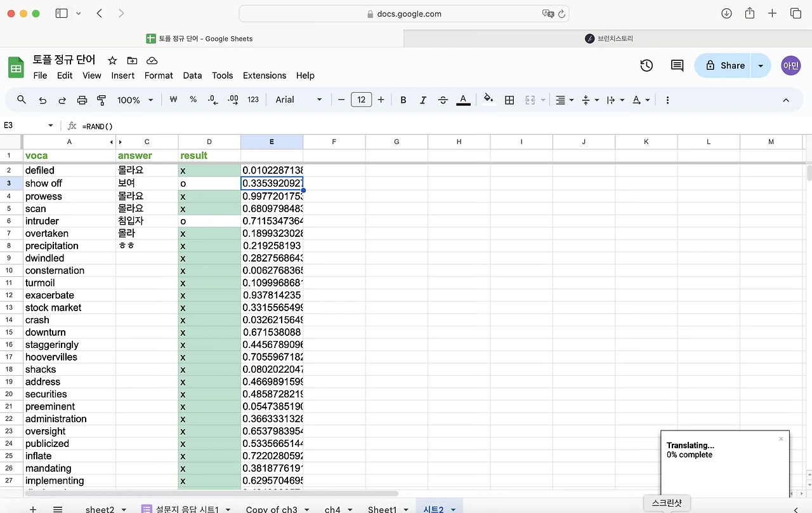Open the File menu
The image size is (812, 513).
click(40, 76)
